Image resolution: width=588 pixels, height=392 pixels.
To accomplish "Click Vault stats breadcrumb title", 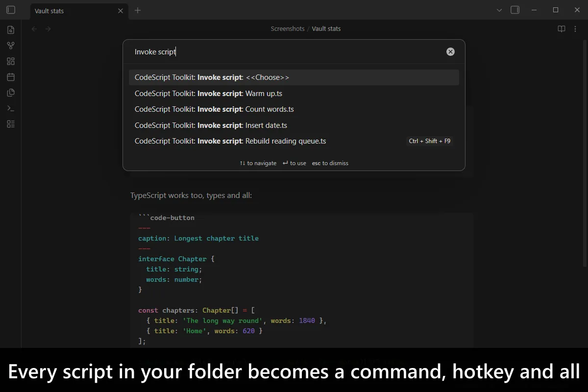I will pyautogui.click(x=326, y=29).
